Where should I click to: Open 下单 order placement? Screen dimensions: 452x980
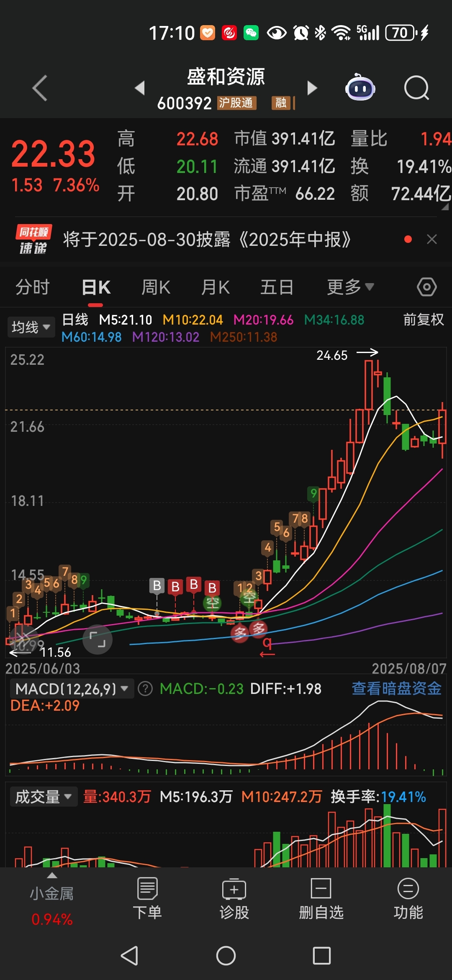147,899
